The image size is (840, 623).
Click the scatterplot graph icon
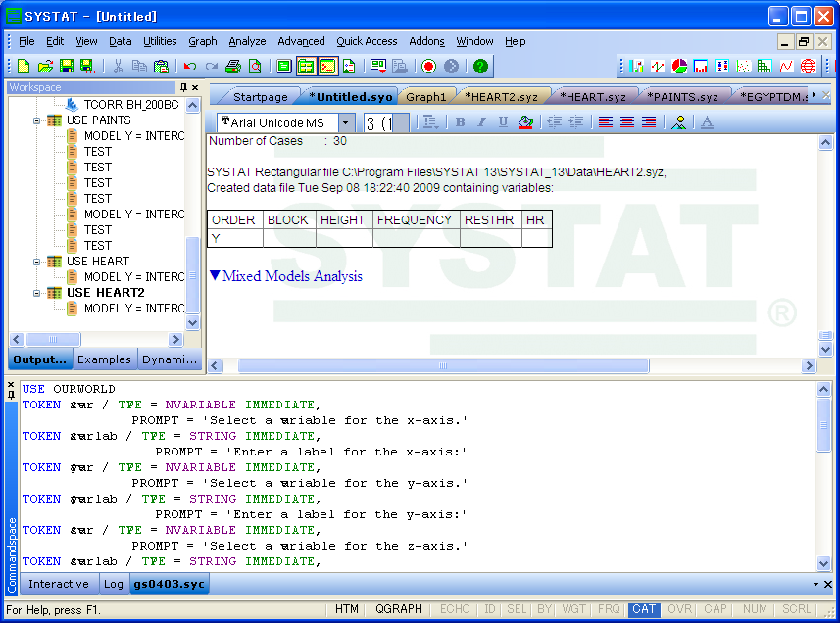click(x=744, y=67)
